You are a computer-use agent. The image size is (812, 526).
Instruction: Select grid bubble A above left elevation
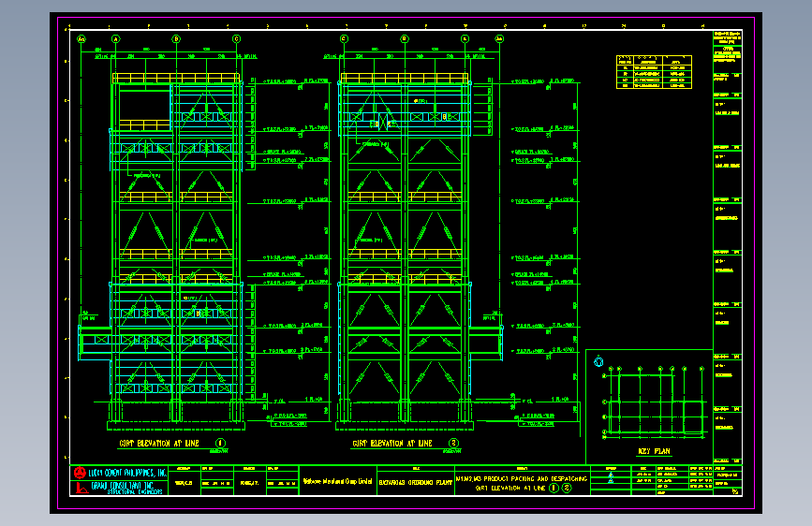[116, 38]
